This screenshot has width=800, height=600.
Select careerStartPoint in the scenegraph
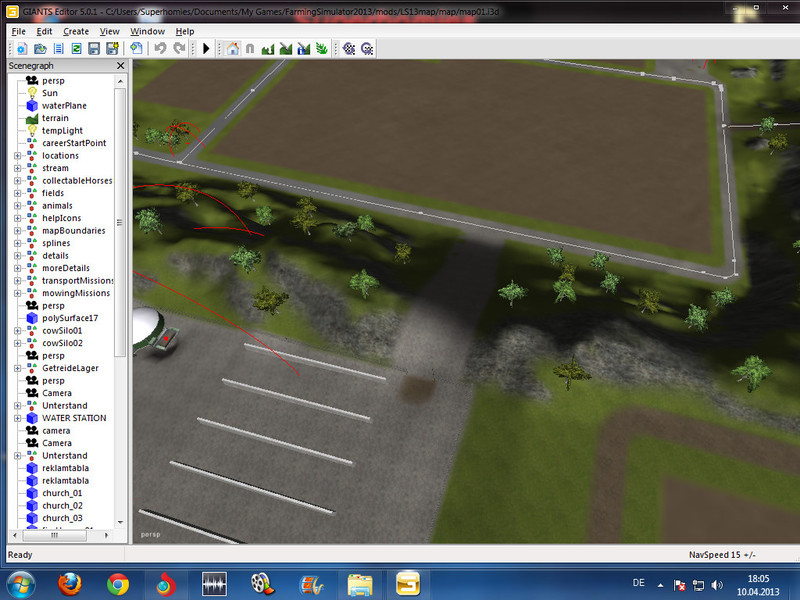coord(74,143)
